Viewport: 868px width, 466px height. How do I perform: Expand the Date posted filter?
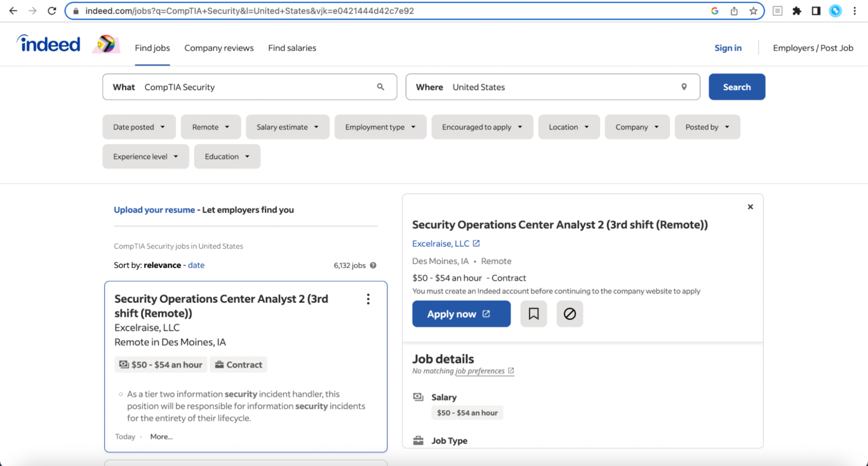point(139,127)
